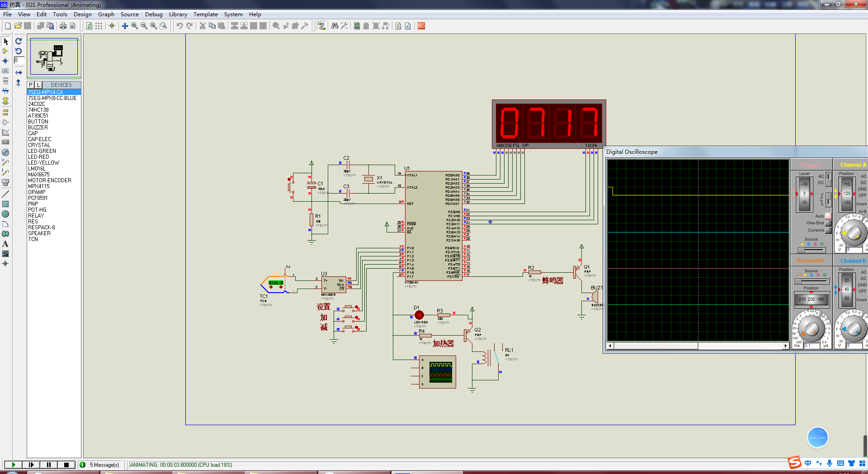Click the schematic overview thumbnail
Image resolution: width=868 pixels, height=474 pixels.
point(54,57)
